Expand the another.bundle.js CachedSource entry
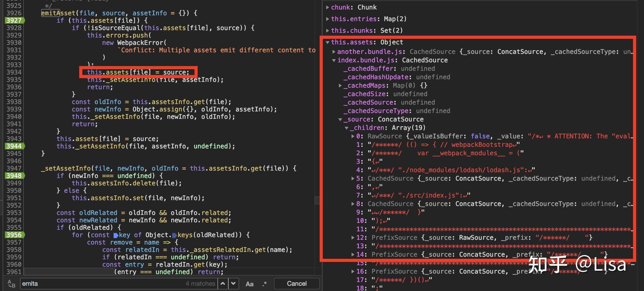Viewport: 644px width, 291px height. point(334,52)
